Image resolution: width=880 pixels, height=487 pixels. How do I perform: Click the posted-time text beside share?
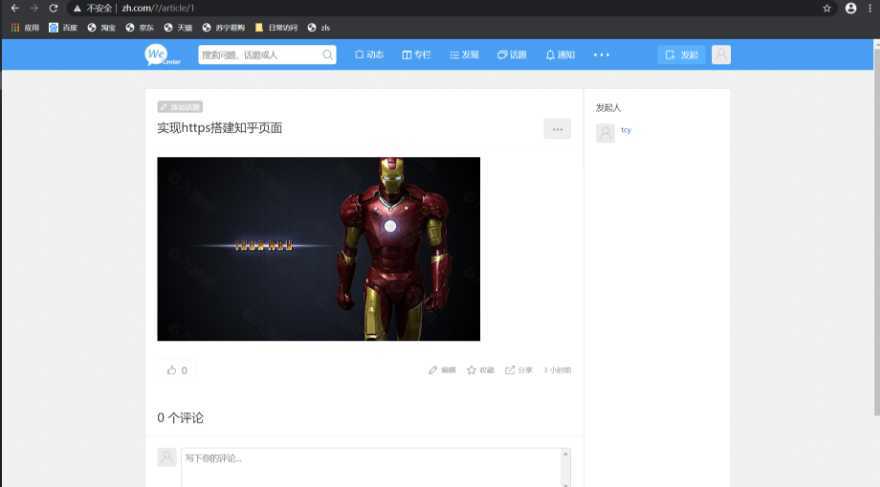pos(557,370)
